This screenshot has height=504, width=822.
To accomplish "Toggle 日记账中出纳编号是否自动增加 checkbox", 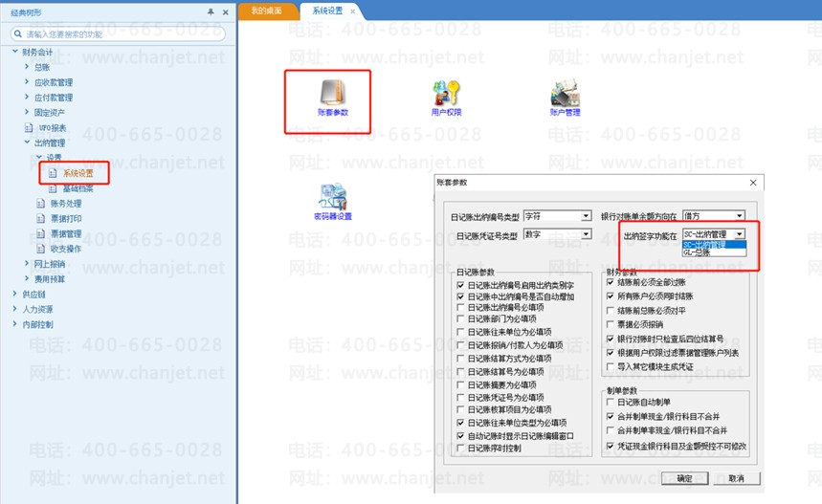I will tap(460, 296).
